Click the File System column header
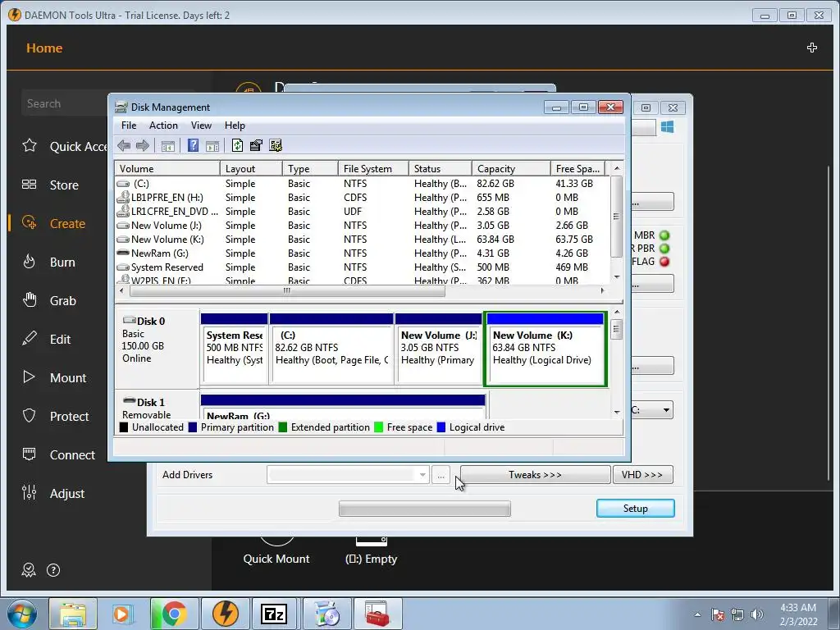 tap(373, 168)
